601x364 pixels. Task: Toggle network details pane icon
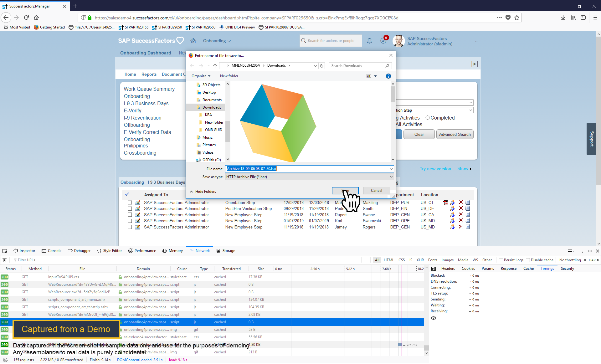(434, 269)
